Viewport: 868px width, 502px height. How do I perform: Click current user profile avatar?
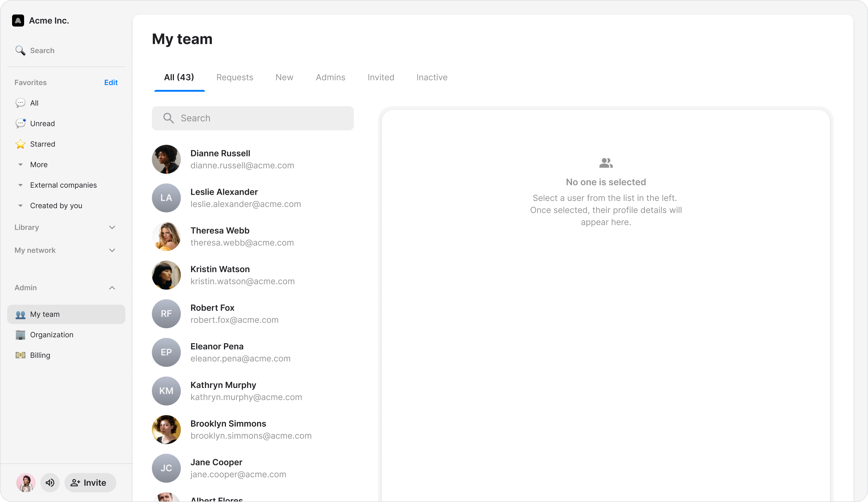[26, 483]
